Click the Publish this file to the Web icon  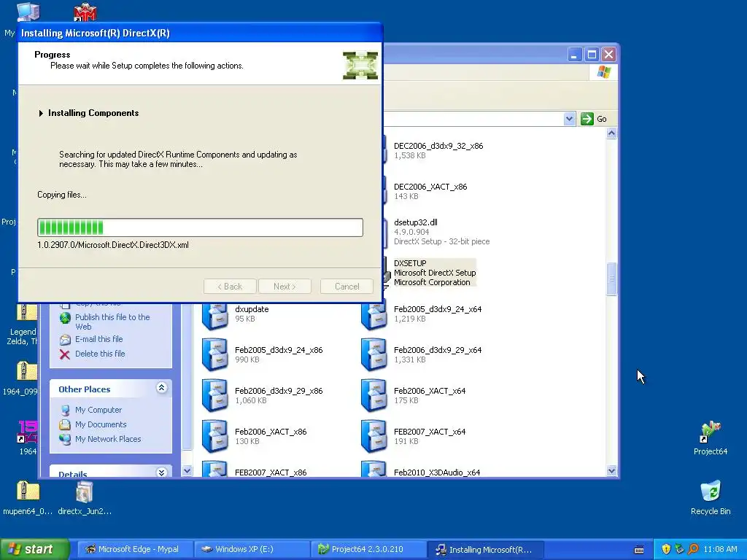[x=65, y=318]
